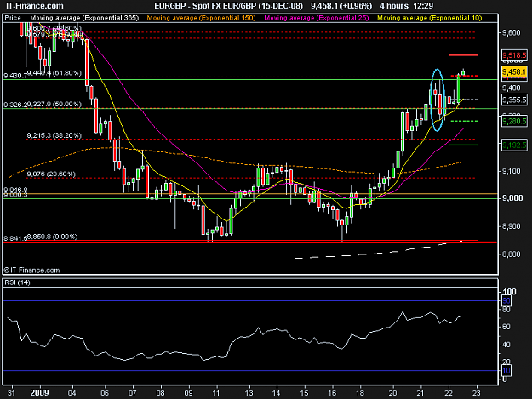This screenshot has height=399, width=532.
Task: Click the 9,400 price axis value
Action: (512, 88)
